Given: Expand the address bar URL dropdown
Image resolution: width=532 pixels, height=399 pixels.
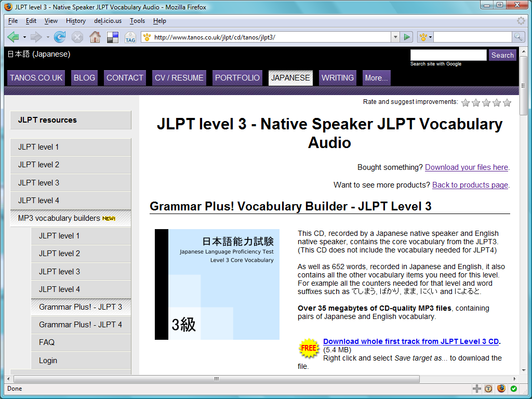Looking at the screenshot, I should pos(395,37).
